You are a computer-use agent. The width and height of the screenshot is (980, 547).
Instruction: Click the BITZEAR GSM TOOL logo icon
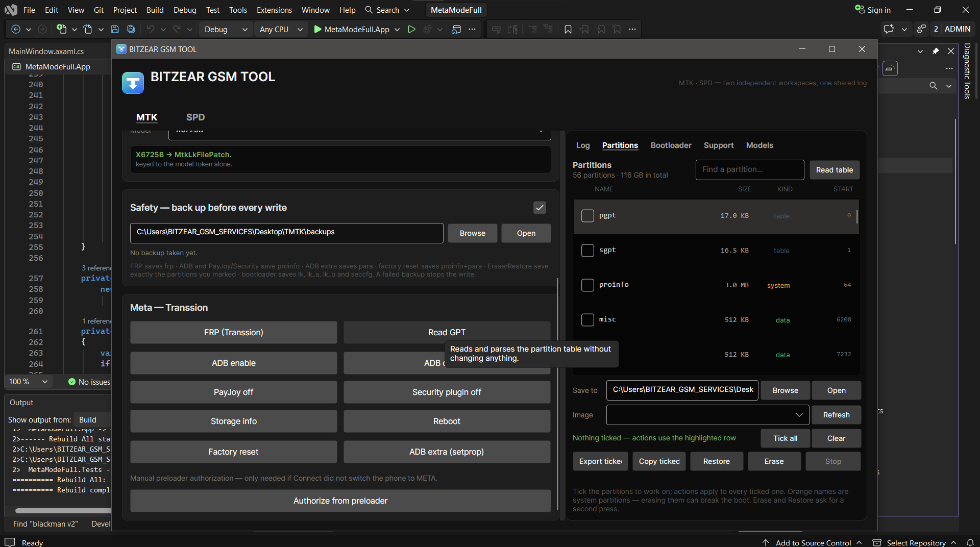pos(133,83)
